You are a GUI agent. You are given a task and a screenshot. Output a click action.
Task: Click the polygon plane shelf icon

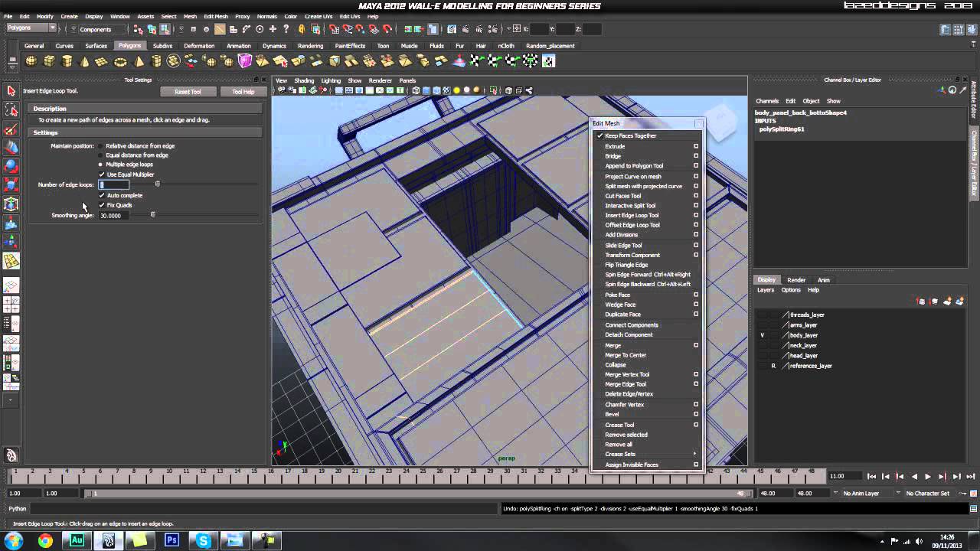coord(103,61)
